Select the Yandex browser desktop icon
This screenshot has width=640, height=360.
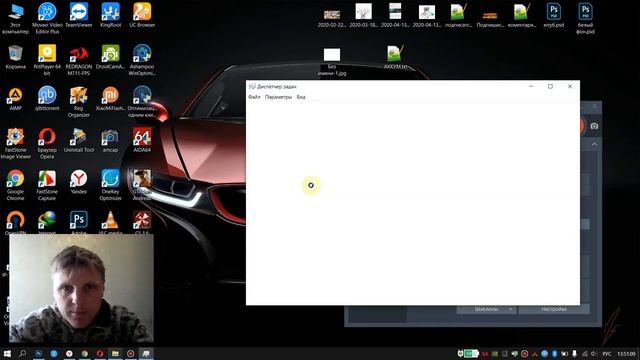[79, 182]
